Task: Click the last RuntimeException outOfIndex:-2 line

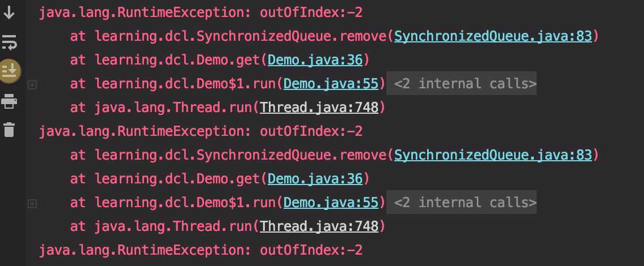Action: [x=201, y=250]
